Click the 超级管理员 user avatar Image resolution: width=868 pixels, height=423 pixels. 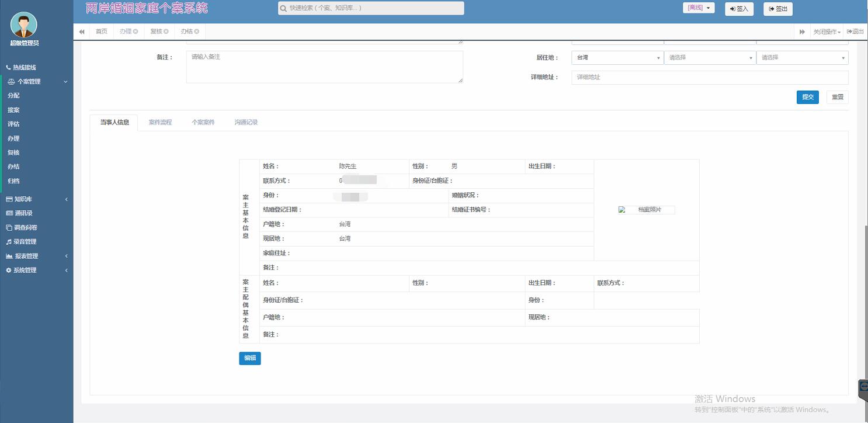[24, 25]
